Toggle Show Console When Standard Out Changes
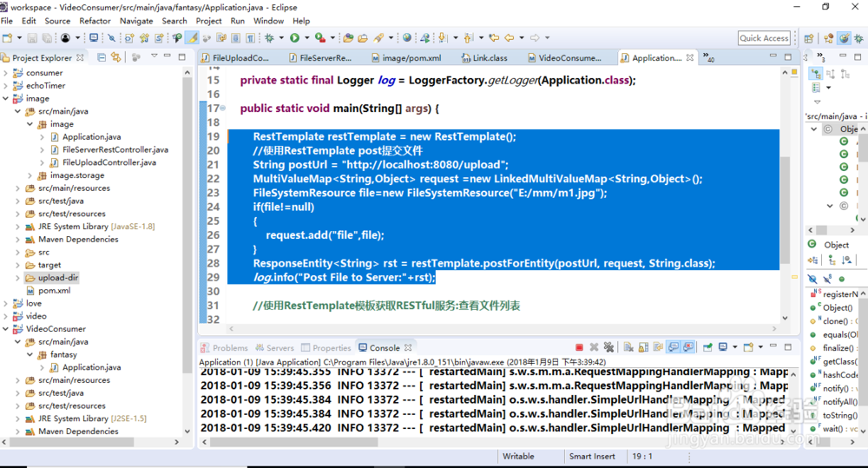The image size is (868, 468). pyautogui.click(x=674, y=347)
